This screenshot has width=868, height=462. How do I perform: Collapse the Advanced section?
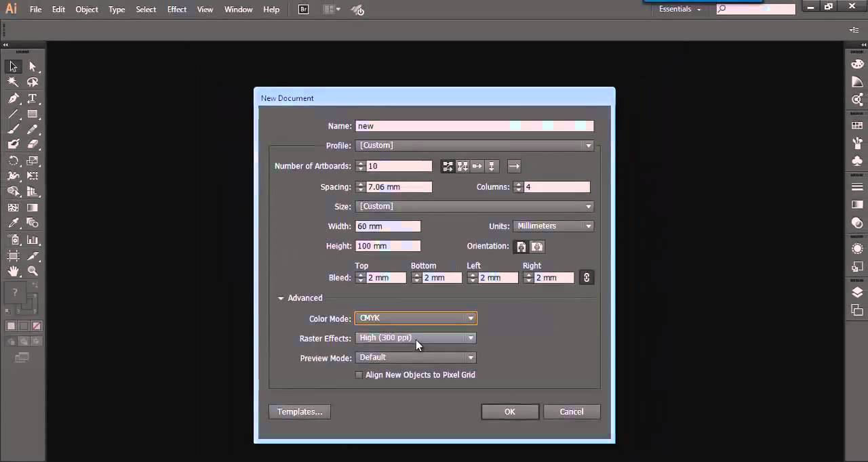coord(281,298)
